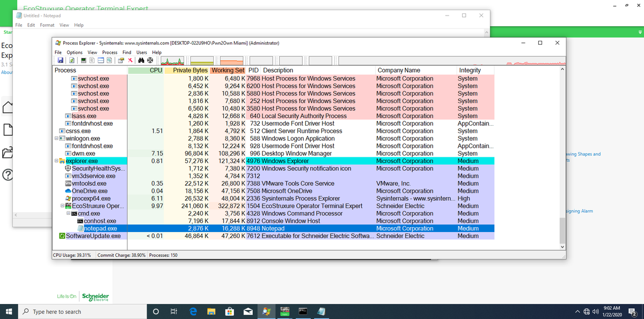Click the help question mark in EcoStruxure sidebar
Screen dimensions: 644x319
(x=9, y=176)
